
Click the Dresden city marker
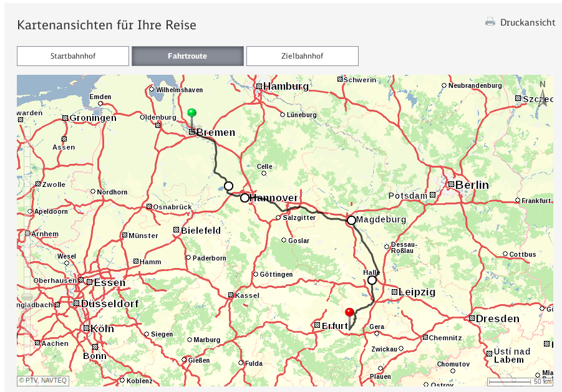472,318
